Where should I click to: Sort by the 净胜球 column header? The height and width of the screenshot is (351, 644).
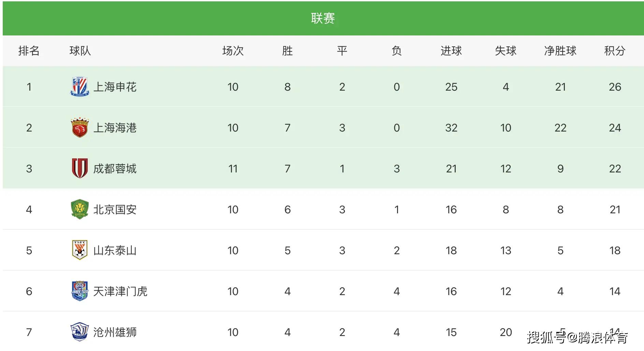point(560,51)
